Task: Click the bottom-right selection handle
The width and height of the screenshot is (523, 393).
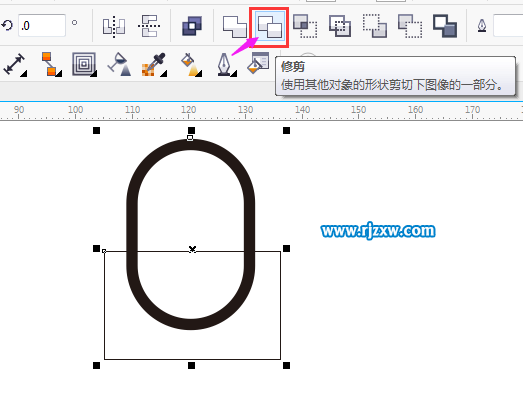Action: pyautogui.click(x=287, y=366)
